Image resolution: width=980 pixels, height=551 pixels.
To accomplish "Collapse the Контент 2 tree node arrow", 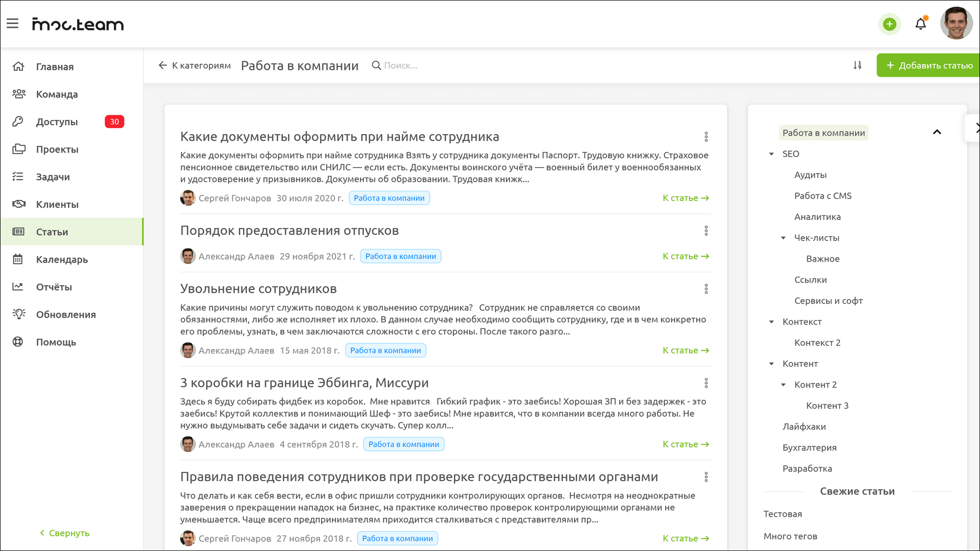I will 783,385.
